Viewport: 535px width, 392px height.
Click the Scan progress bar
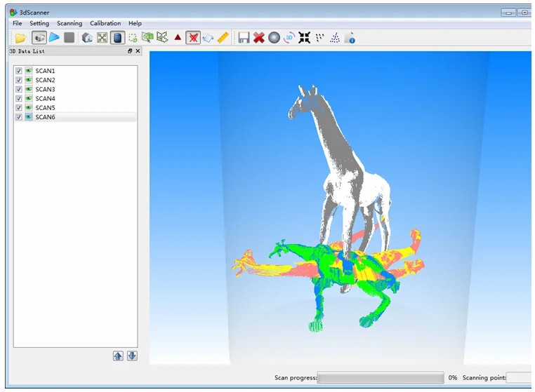381,378
